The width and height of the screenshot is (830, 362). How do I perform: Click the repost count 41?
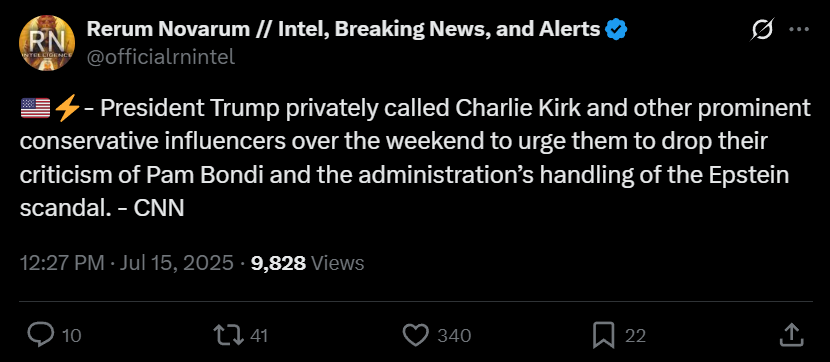(258, 336)
